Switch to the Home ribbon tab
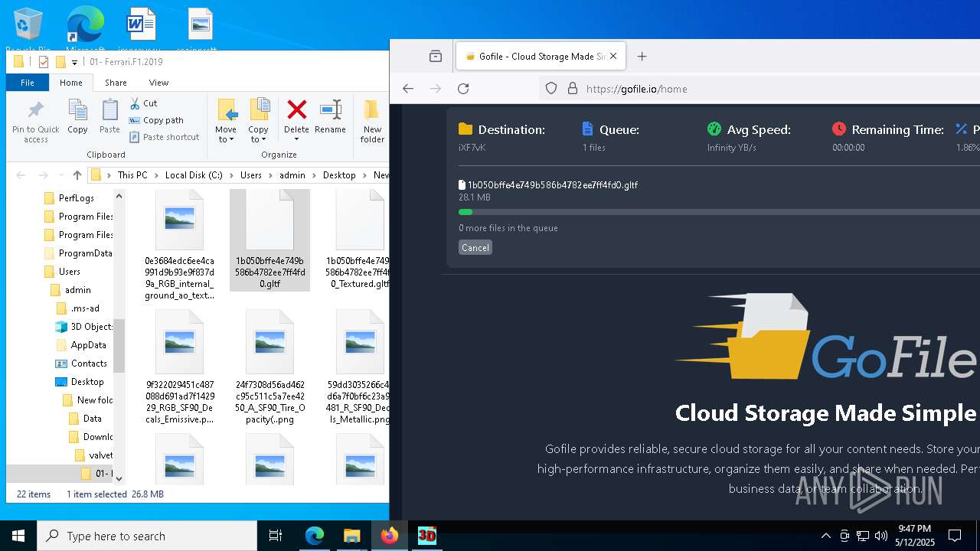Viewport: 980px width, 551px height. click(71, 83)
